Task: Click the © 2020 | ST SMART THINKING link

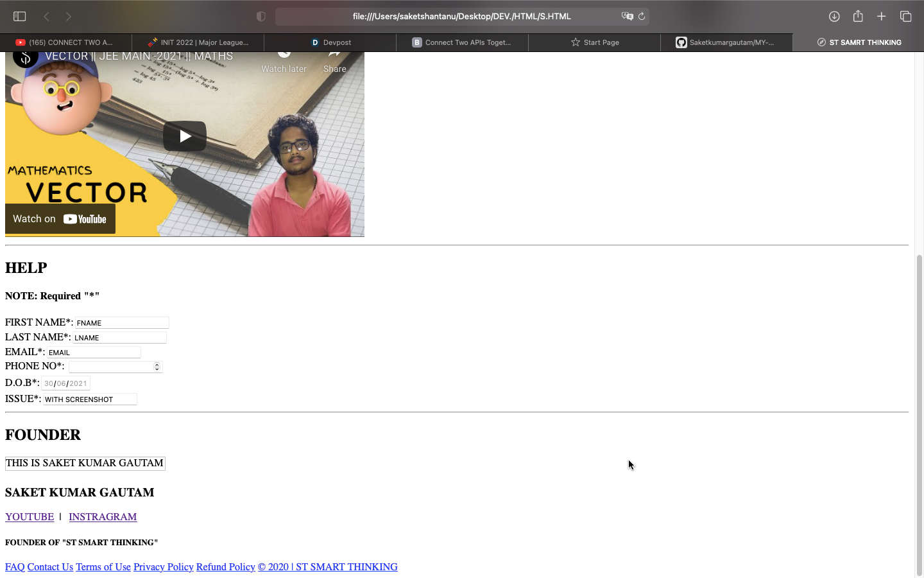Action: [x=328, y=567]
